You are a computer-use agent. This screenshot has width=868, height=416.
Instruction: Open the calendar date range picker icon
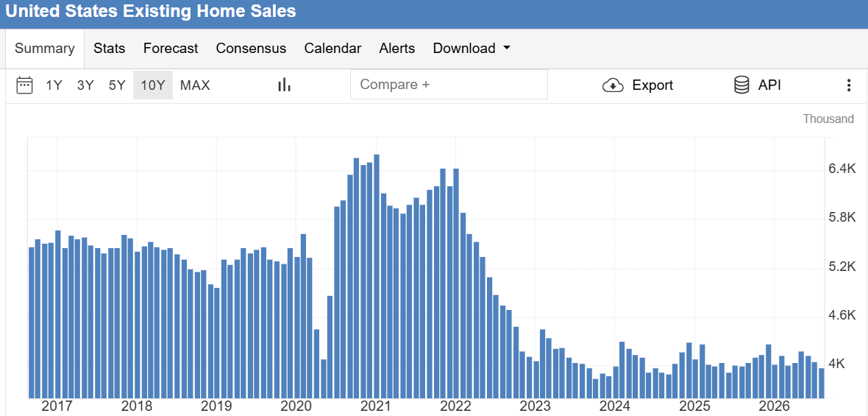click(x=24, y=85)
